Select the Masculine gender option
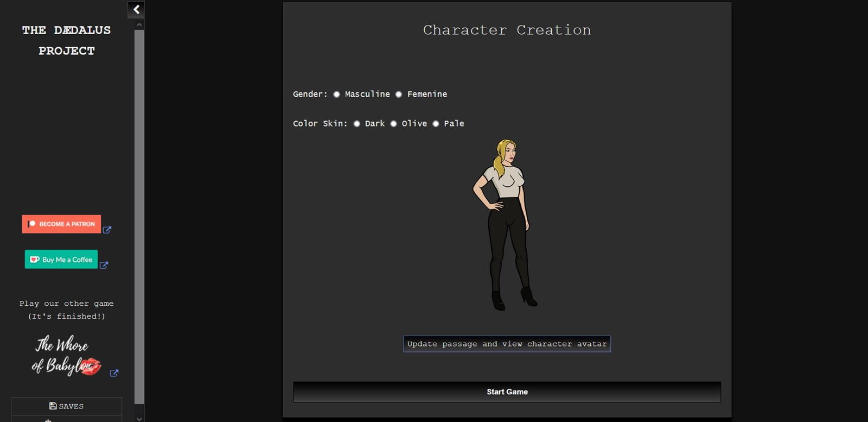Viewport: 868px width, 422px height. click(336, 95)
